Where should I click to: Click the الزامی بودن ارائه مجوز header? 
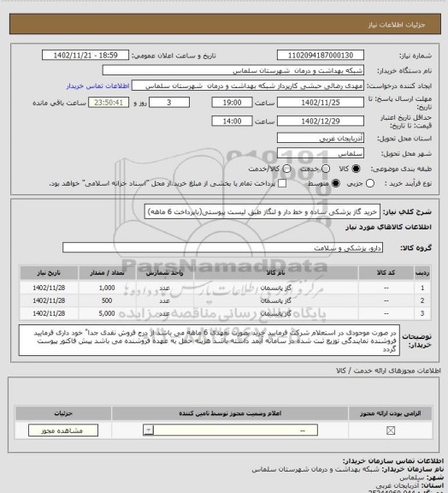pos(391,413)
